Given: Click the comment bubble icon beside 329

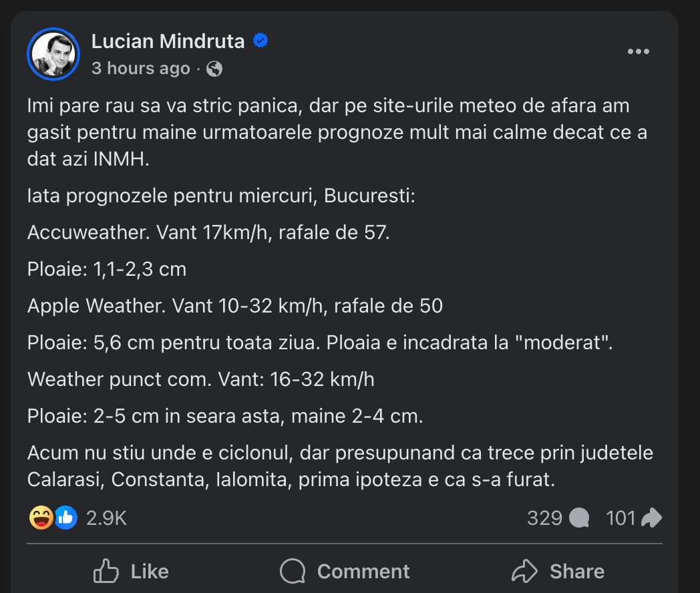Looking at the screenshot, I should (579, 518).
